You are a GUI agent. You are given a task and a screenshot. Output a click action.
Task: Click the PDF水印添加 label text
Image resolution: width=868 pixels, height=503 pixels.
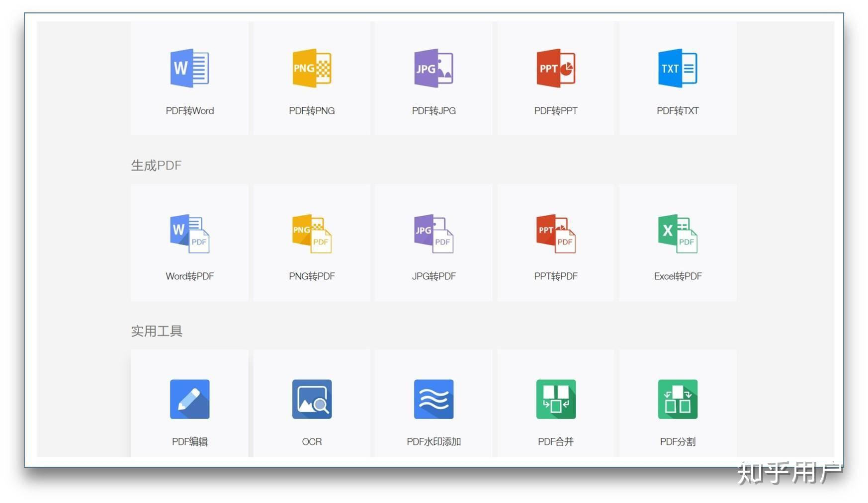click(434, 442)
